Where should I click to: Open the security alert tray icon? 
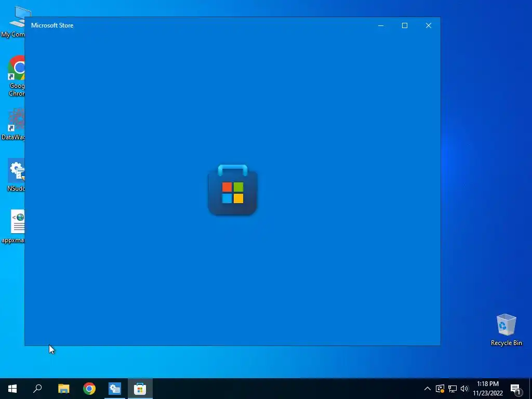(x=440, y=389)
